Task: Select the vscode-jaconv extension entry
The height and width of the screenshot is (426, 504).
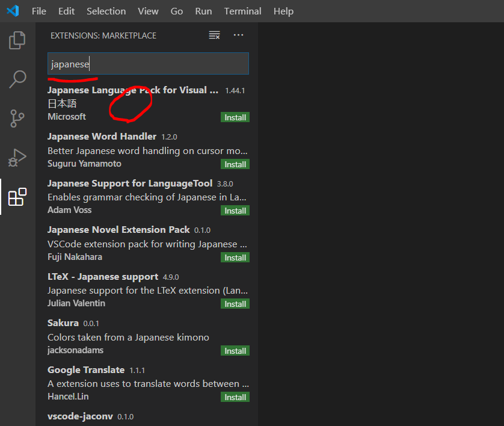Action: 80,416
